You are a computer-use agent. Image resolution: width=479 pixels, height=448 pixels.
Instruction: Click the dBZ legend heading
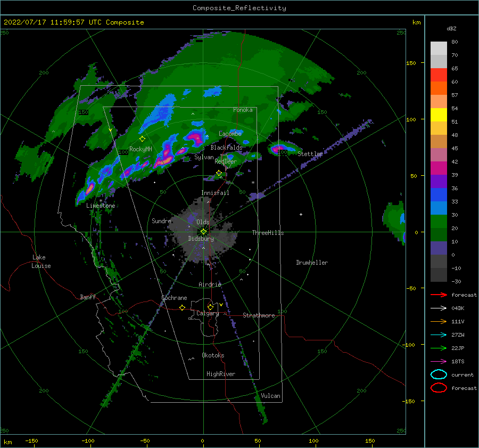[451, 28]
